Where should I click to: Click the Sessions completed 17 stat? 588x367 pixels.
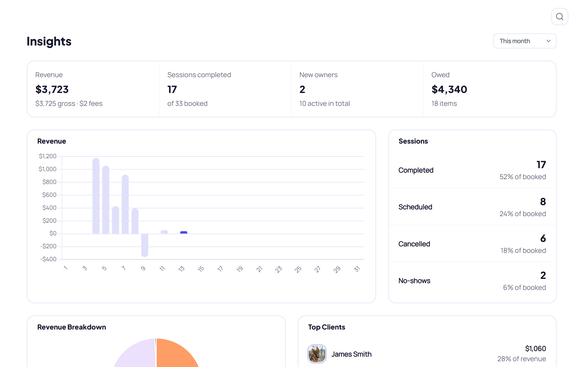tap(225, 89)
